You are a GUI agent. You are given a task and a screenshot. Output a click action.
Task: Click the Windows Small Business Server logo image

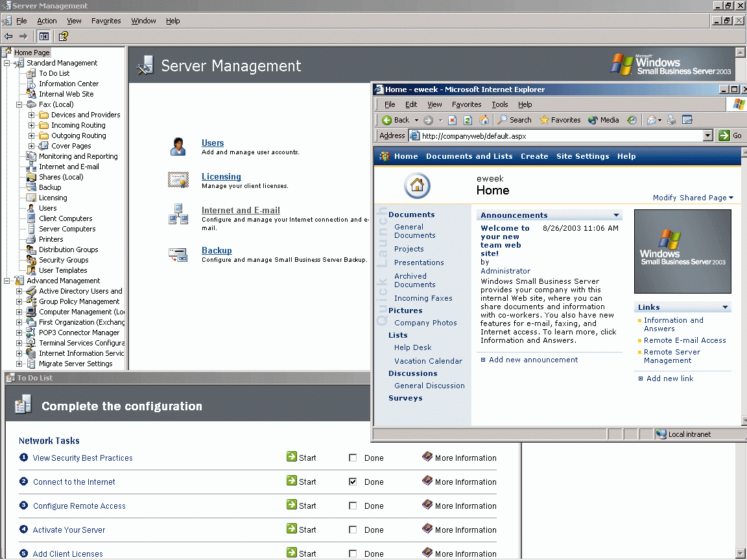[682, 251]
